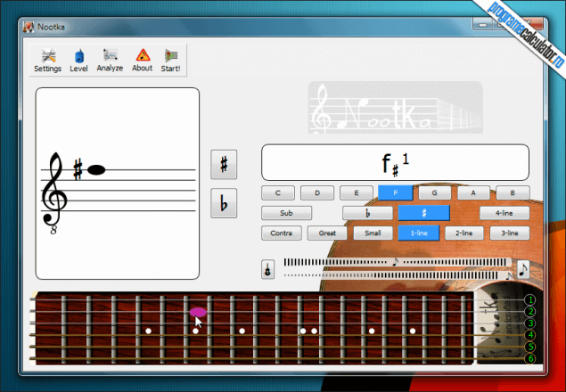Select note name C

pos(278,192)
